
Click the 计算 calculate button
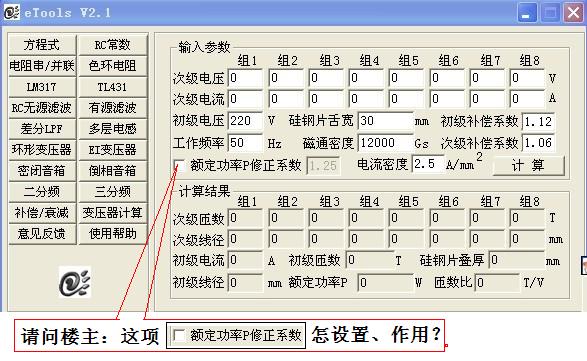[x=528, y=165]
